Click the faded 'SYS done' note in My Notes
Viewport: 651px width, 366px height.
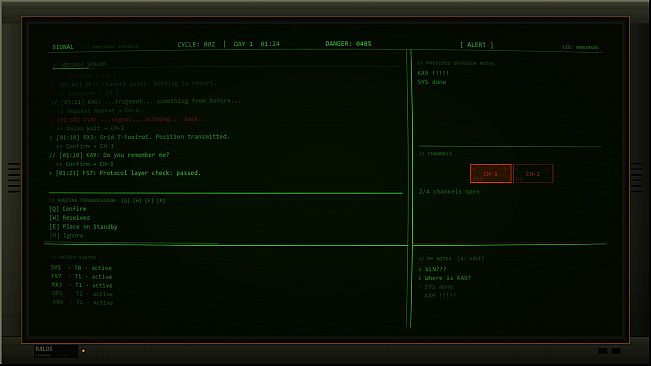(x=436, y=287)
